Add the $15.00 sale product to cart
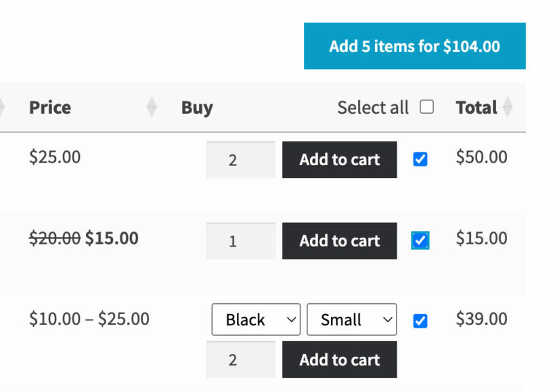 (339, 241)
